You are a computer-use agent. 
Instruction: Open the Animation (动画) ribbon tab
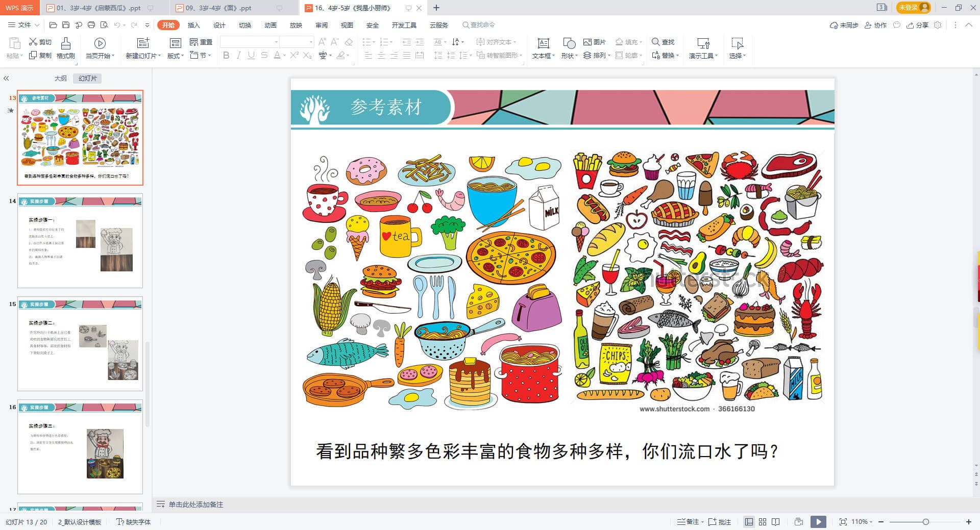270,25
